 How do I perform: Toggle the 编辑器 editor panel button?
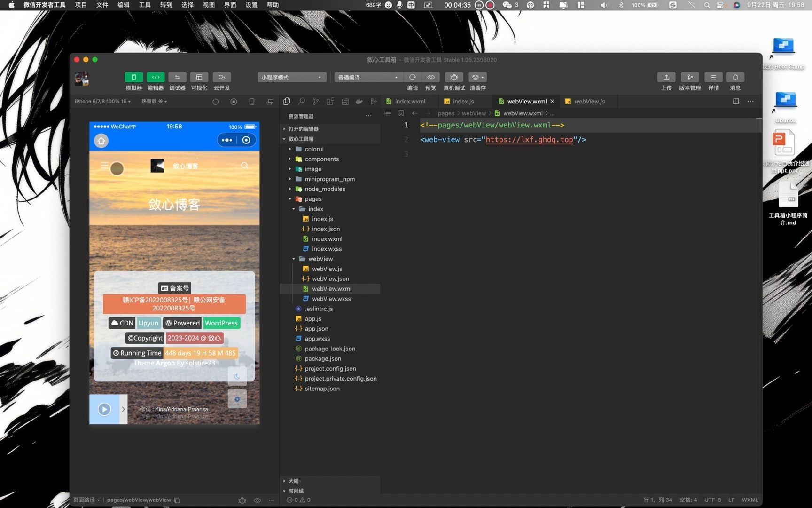point(156,77)
